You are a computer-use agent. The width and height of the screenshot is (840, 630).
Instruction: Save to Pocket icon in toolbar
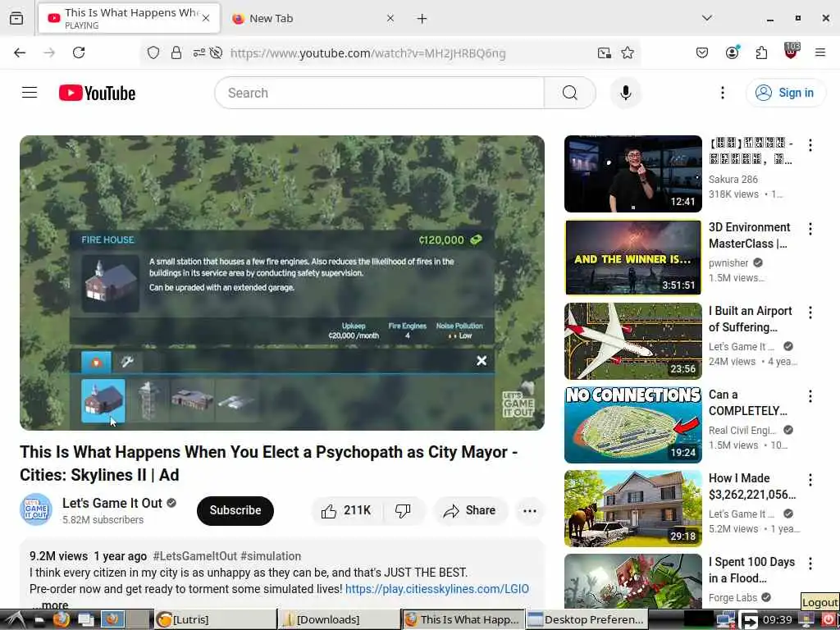(702, 52)
